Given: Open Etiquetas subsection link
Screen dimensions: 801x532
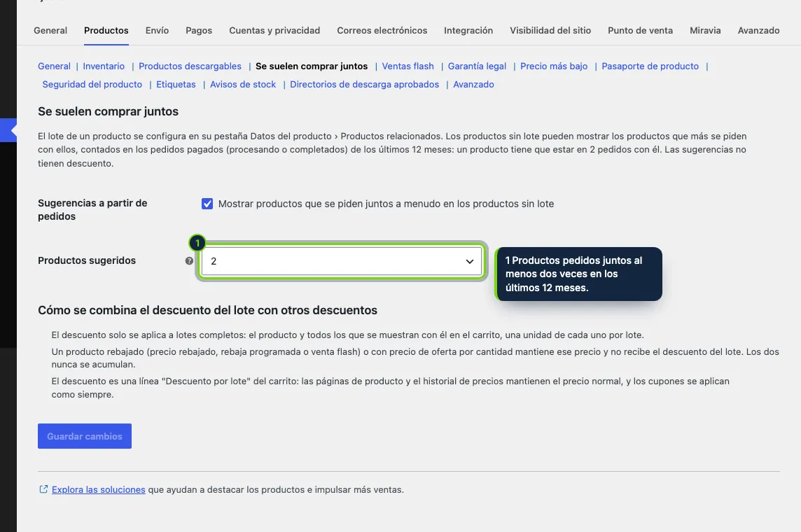Looking at the screenshot, I should tap(176, 84).
